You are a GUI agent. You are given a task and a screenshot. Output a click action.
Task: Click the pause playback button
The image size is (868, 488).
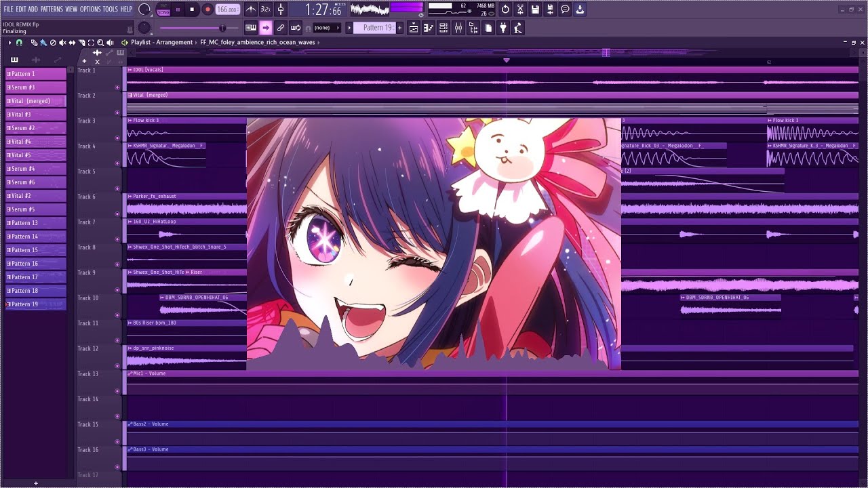point(178,9)
